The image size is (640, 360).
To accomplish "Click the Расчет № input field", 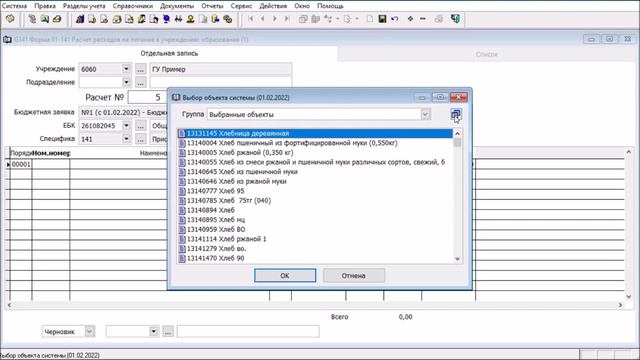I will pos(147,97).
